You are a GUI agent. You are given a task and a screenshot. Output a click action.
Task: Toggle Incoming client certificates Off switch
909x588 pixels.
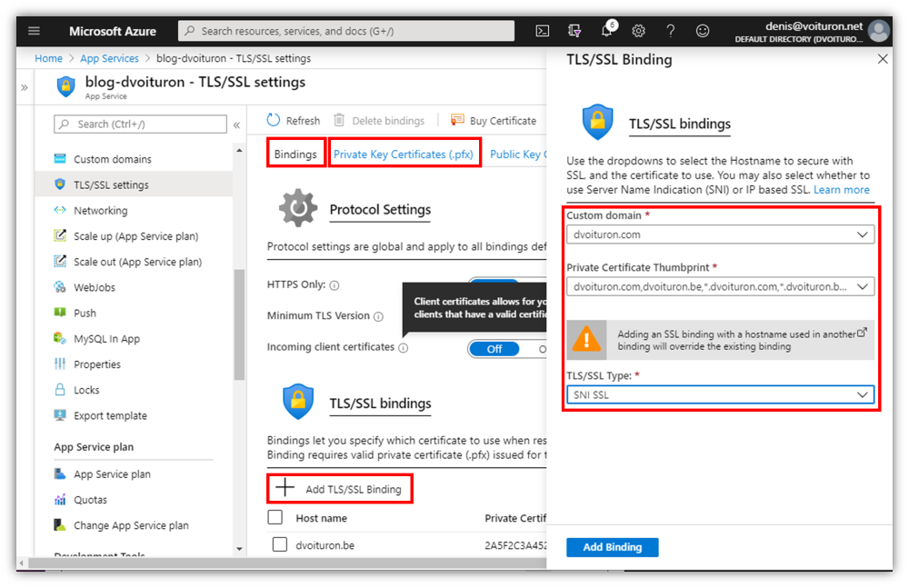[494, 348]
